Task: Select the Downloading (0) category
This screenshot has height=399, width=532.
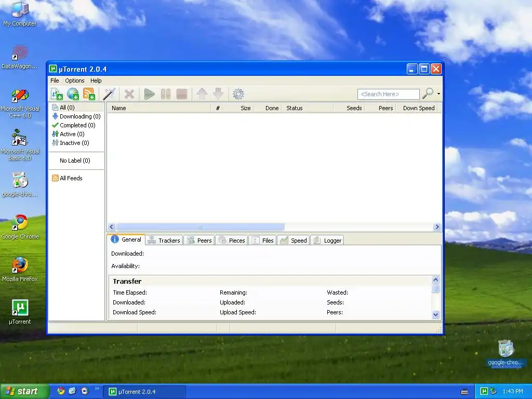Action: [76, 116]
